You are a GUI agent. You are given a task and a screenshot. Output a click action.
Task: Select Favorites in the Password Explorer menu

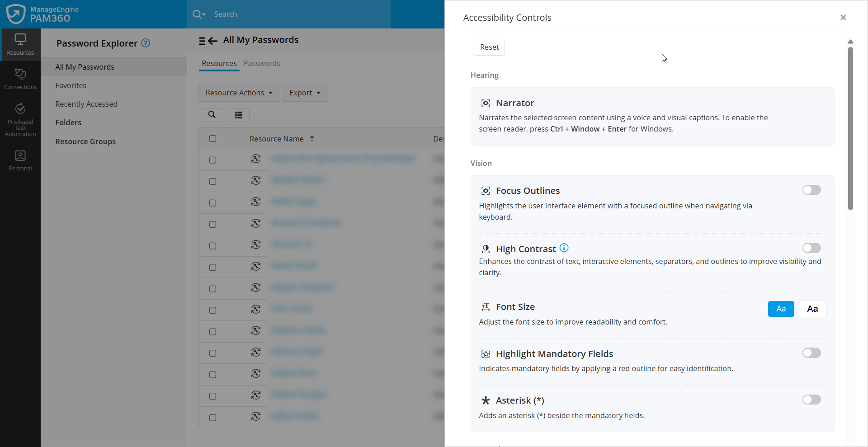pos(71,85)
